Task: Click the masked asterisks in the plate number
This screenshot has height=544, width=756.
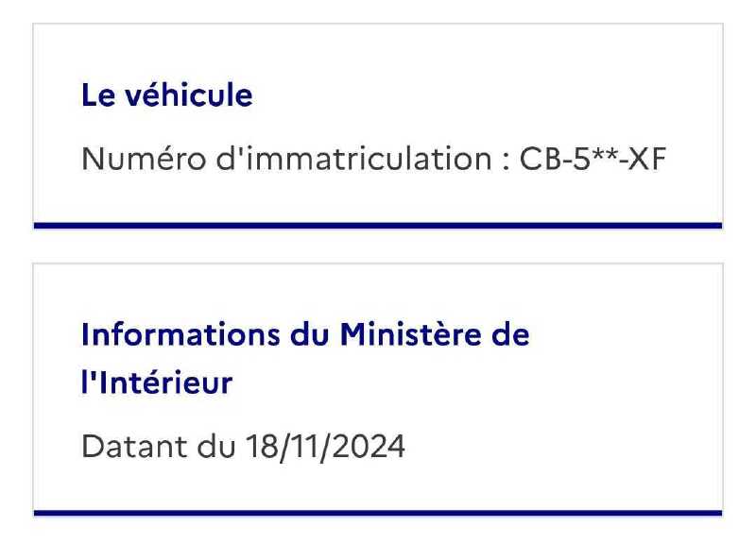Action: tap(605, 154)
